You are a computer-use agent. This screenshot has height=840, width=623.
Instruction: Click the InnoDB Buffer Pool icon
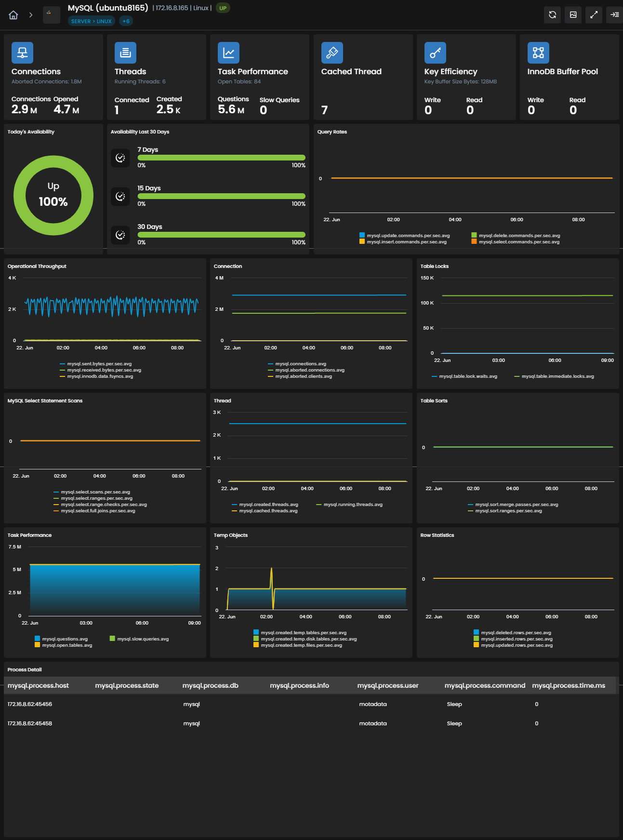[538, 53]
